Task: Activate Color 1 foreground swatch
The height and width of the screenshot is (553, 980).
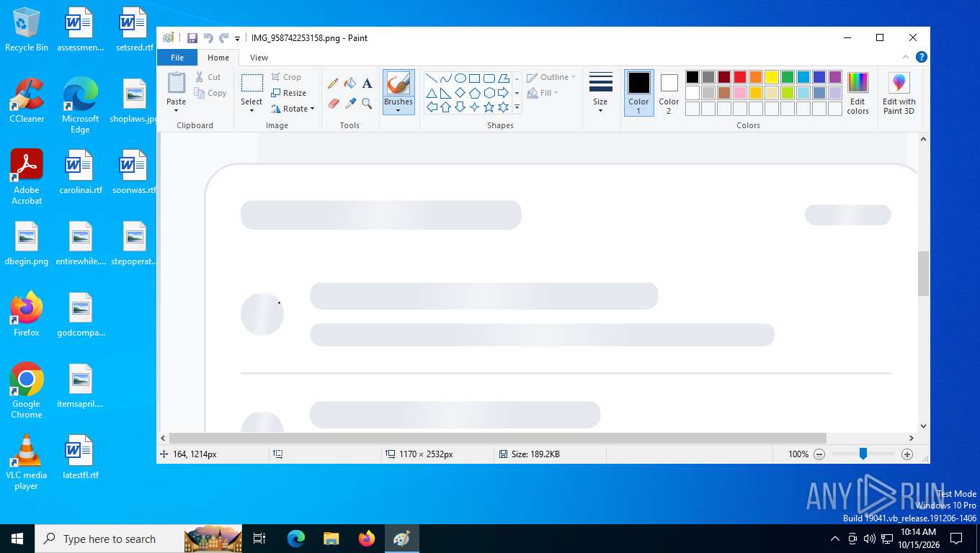Action: pos(638,92)
